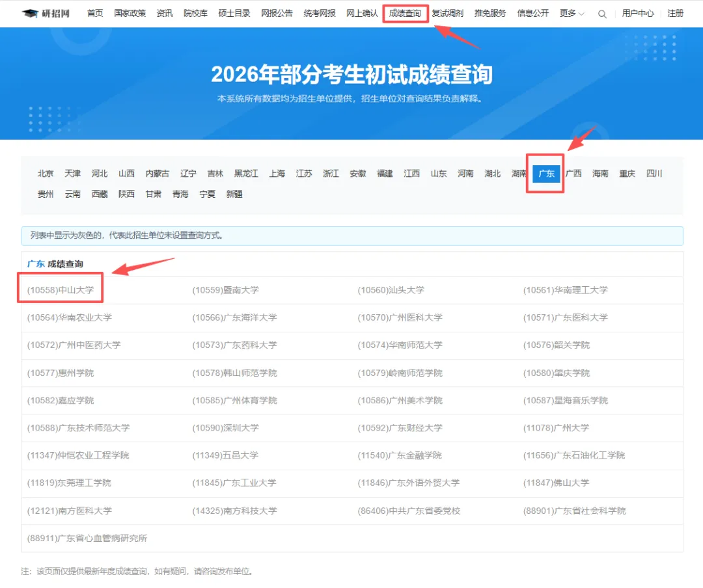The height and width of the screenshot is (588, 703).
Task: Select 海南 province tab
Action: (600, 174)
